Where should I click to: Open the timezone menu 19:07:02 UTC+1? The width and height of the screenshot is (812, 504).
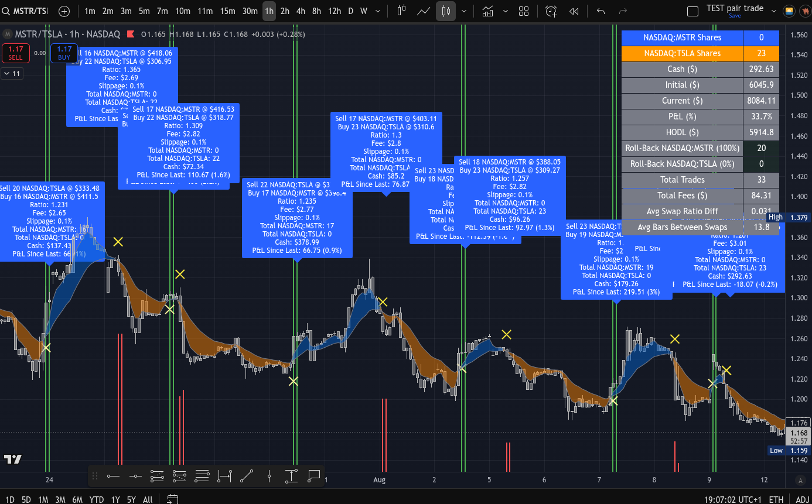[x=732, y=499]
